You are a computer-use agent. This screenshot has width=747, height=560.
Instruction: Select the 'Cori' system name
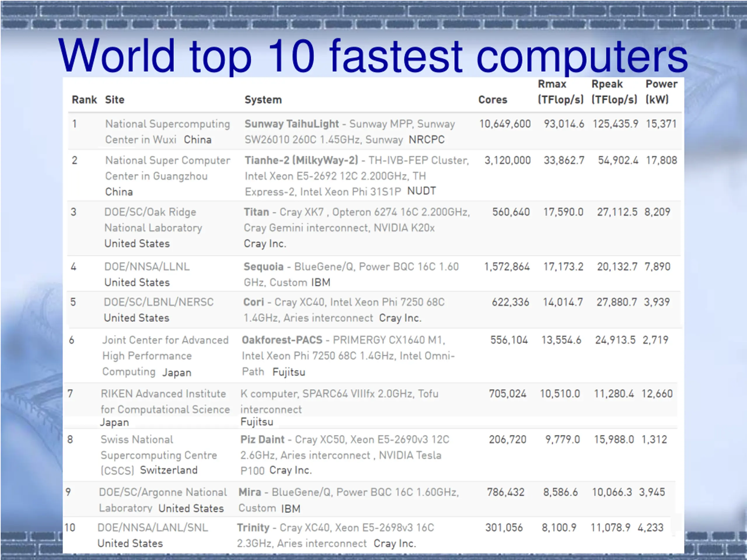coord(254,302)
